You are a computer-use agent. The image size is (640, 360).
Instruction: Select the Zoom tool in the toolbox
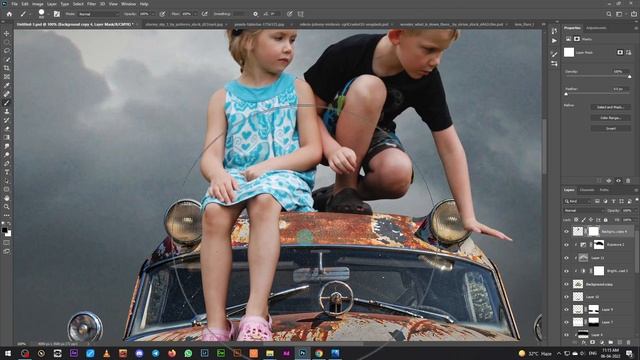coord(7,207)
